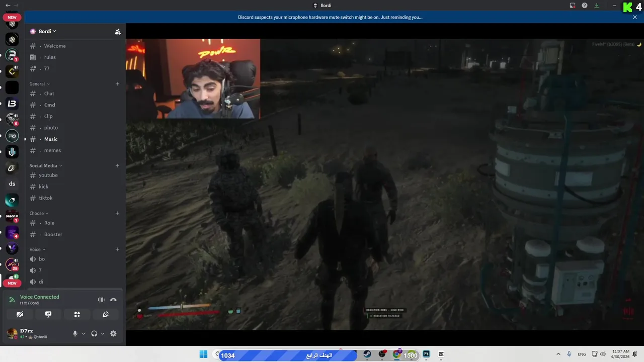Viewport: 644px width, 362px height.
Task: Turn on camera in voice panel
Action: 20,314
